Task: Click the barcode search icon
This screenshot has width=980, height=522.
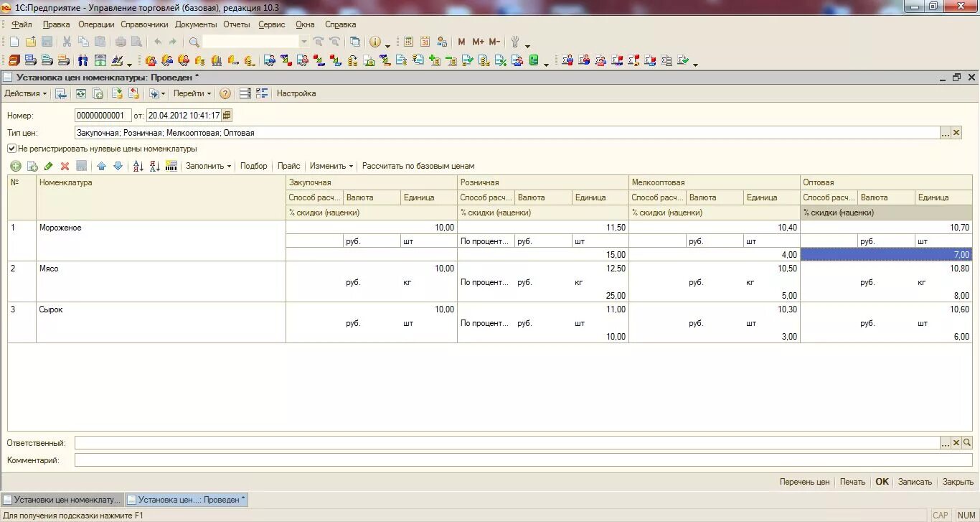Action: [x=171, y=166]
